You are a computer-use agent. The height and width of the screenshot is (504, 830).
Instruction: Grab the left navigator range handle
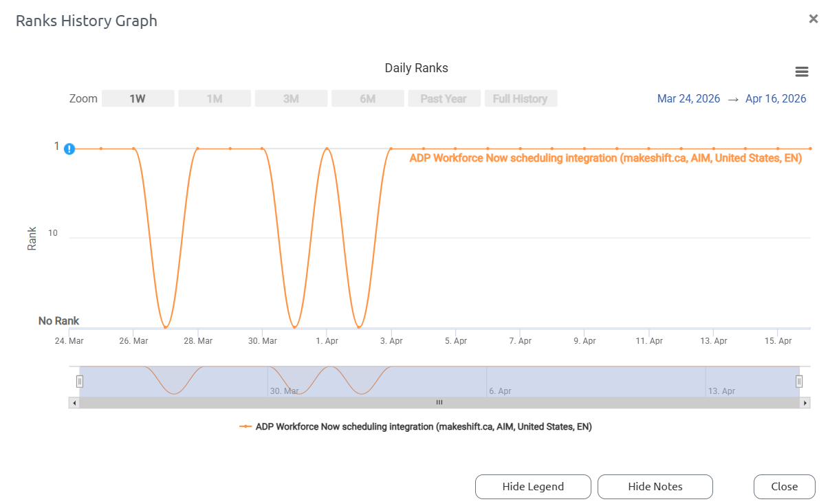click(80, 381)
